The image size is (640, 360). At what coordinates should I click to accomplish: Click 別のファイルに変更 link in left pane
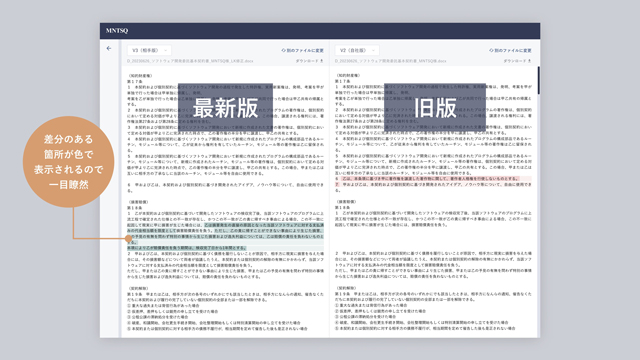point(305,51)
